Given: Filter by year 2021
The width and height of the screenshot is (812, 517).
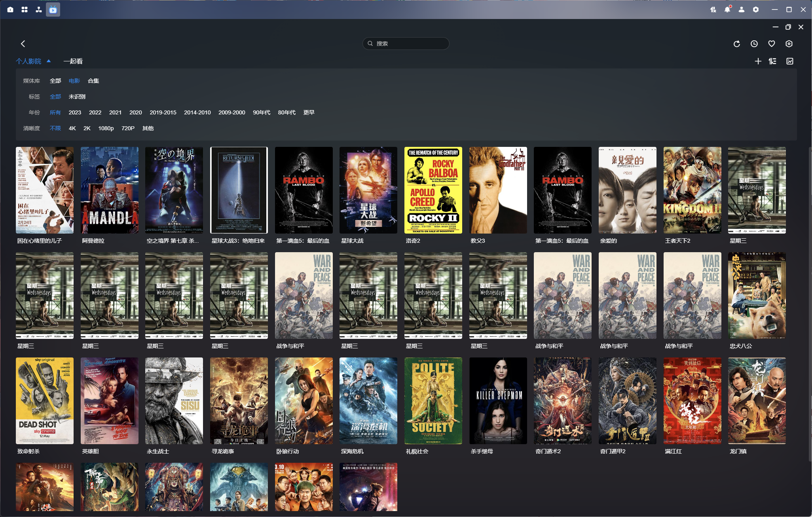Looking at the screenshot, I should [x=115, y=112].
